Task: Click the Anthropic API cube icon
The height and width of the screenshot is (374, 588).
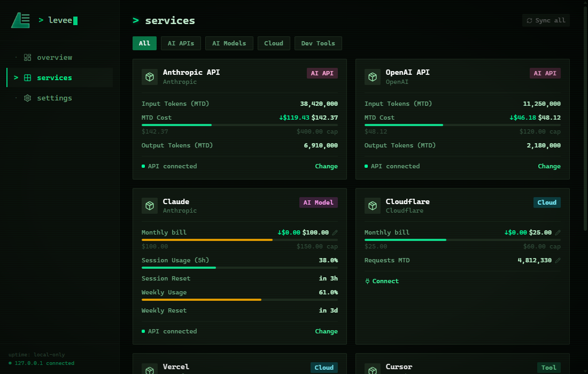Action: [150, 77]
